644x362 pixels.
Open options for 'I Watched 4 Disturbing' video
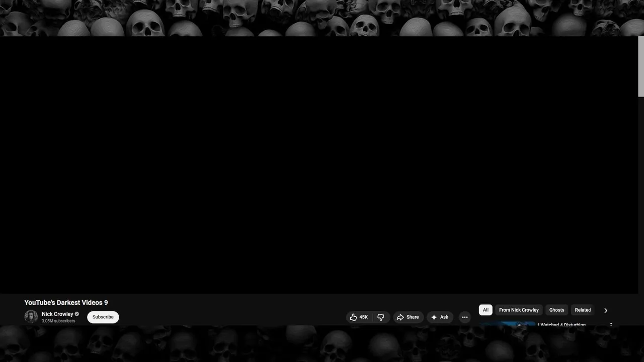pos(611,325)
